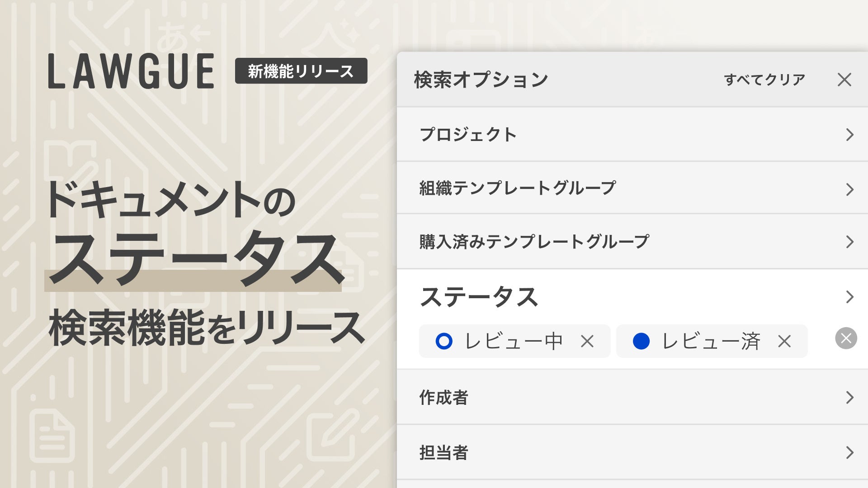Click the solid blue レビュー済 status circle

click(641, 341)
